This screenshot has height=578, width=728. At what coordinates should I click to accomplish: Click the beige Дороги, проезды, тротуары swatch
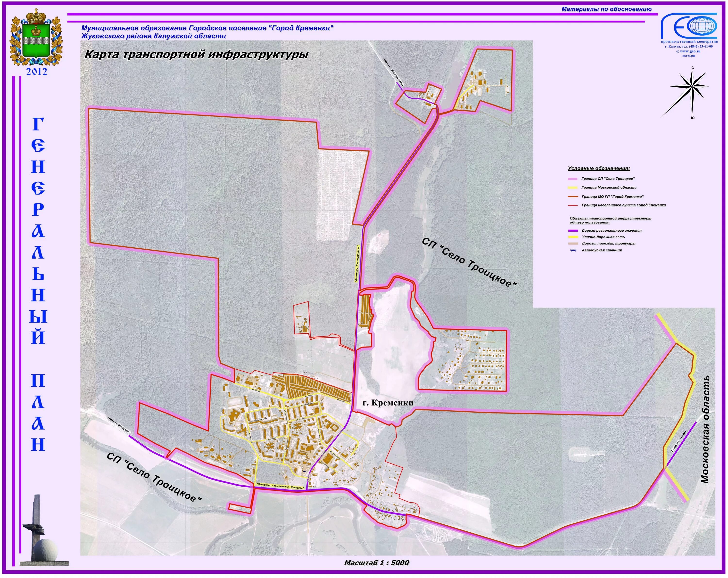coord(573,244)
